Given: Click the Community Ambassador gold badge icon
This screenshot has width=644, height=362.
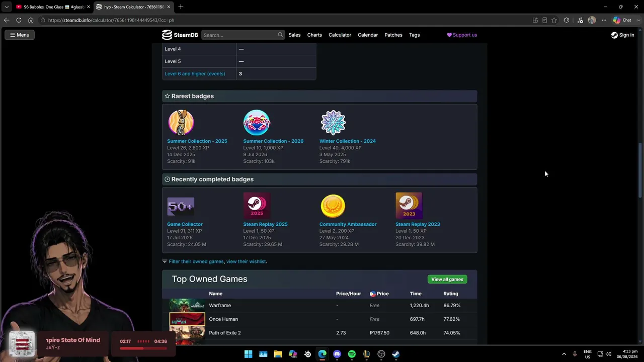Looking at the screenshot, I should pyautogui.click(x=333, y=206).
